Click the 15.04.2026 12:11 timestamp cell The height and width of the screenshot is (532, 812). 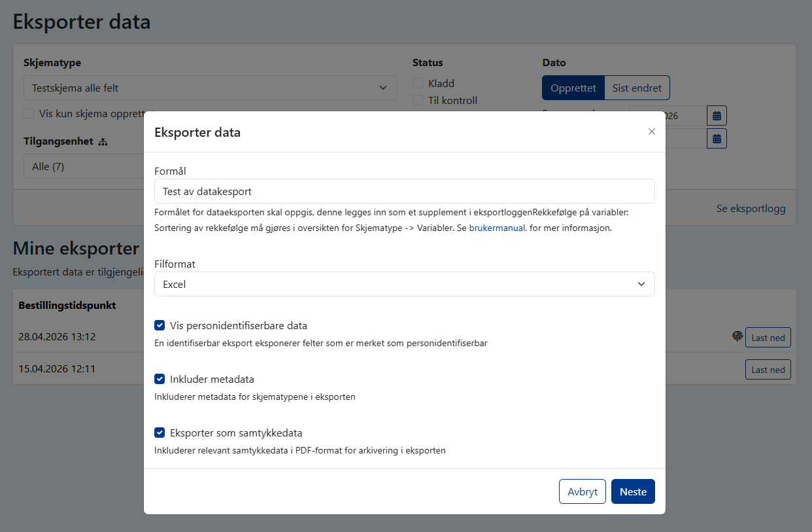click(58, 369)
